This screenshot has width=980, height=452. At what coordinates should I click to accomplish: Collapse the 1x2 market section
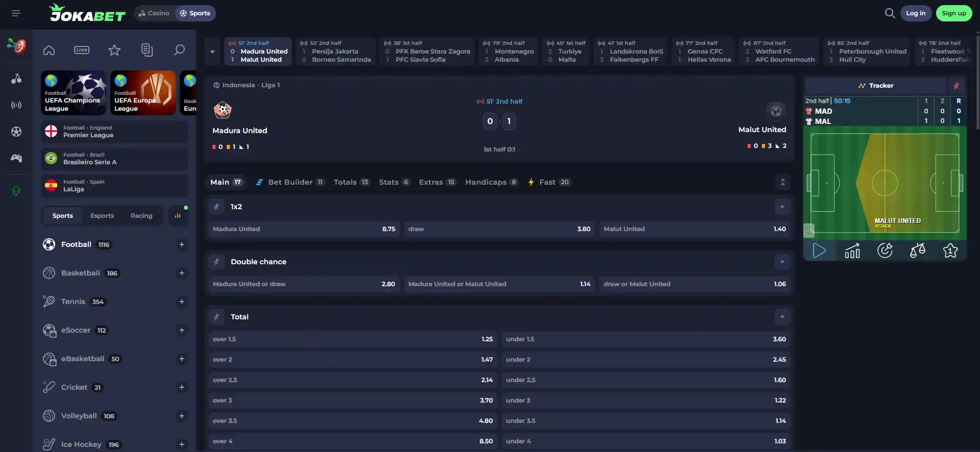point(782,207)
